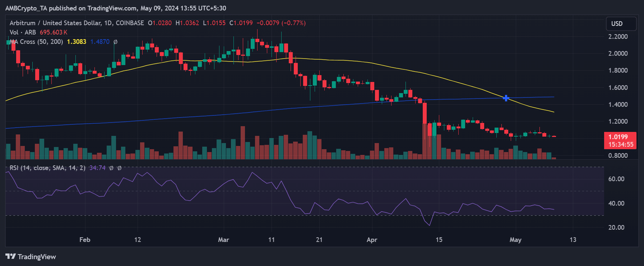Click the Mar date axis label
Image resolution: width=644 pixels, height=266 pixels.
point(223,240)
